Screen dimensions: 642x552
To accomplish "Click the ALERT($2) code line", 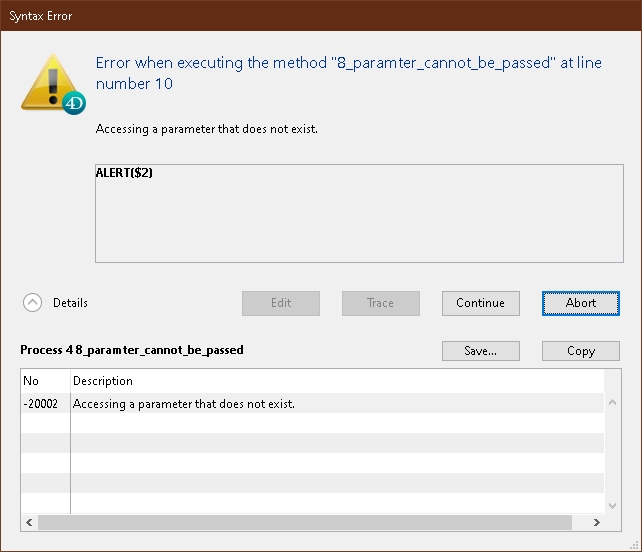I will tap(125, 173).
